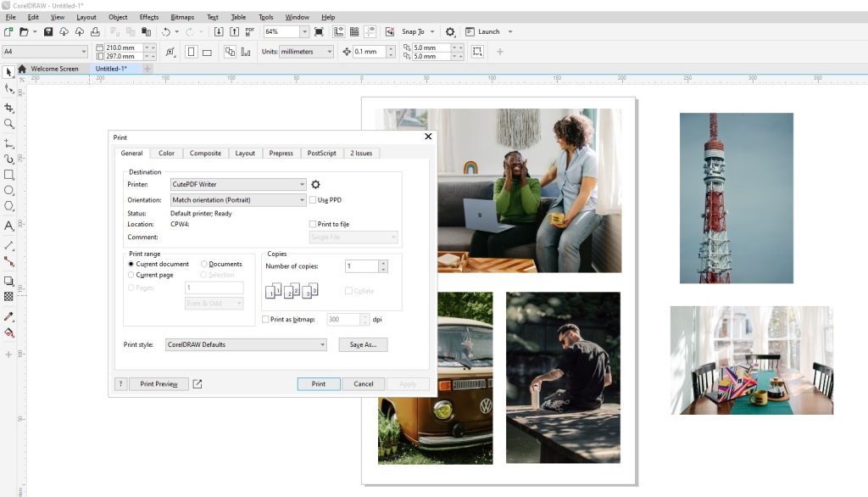The image size is (868, 497).
Task: Select the Text tool
Action: pyautogui.click(x=9, y=226)
